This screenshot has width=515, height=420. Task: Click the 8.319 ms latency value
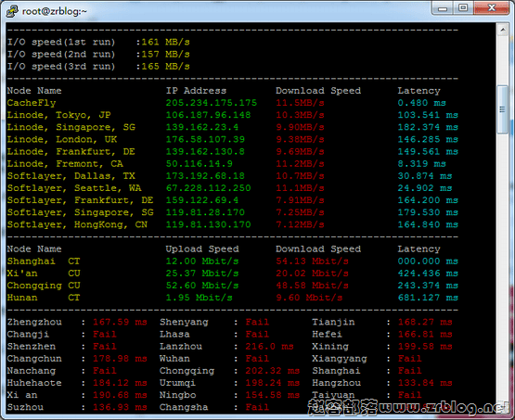421,163
